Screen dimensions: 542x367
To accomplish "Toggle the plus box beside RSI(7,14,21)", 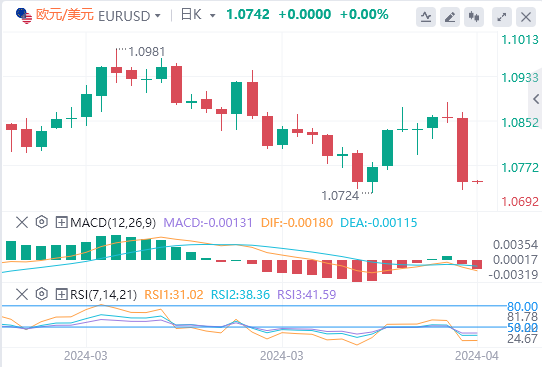I will click(x=61, y=294).
